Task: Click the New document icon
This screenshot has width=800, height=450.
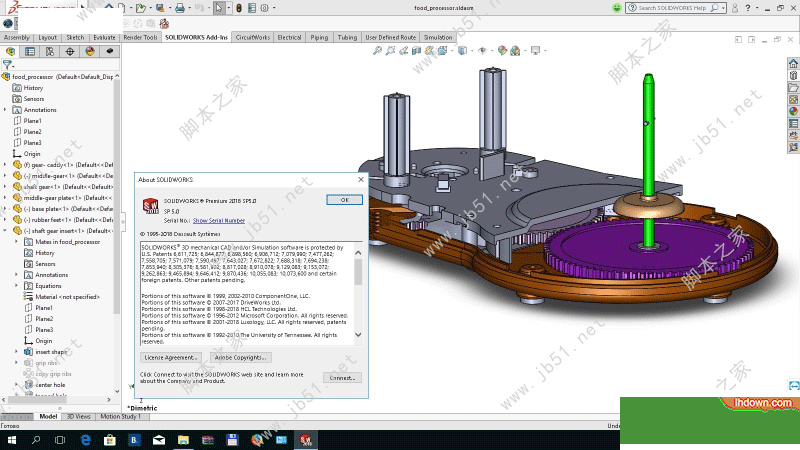Action: pos(121,8)
